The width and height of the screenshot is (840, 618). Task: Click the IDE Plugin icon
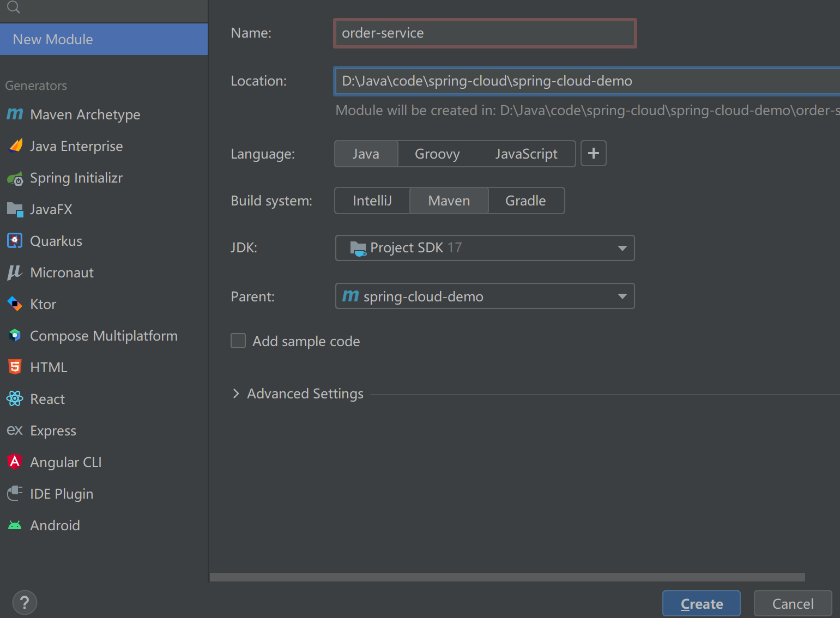click(x=15, y=493)
